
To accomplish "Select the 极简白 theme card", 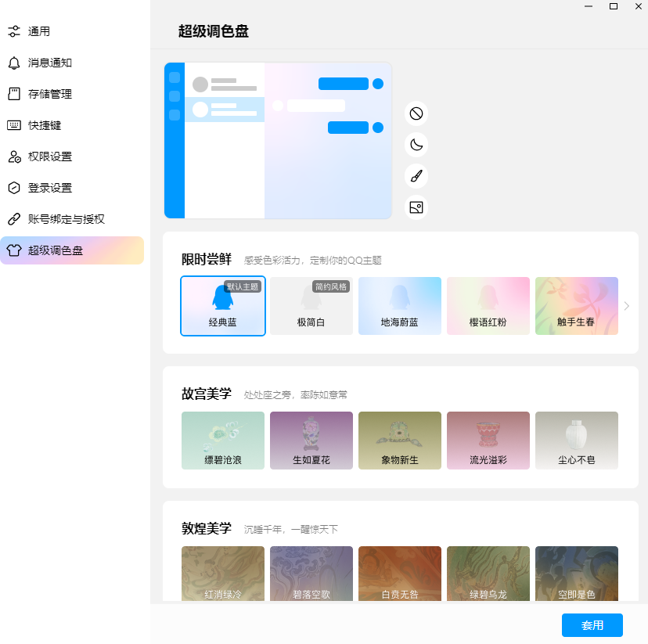I will 311,306.
